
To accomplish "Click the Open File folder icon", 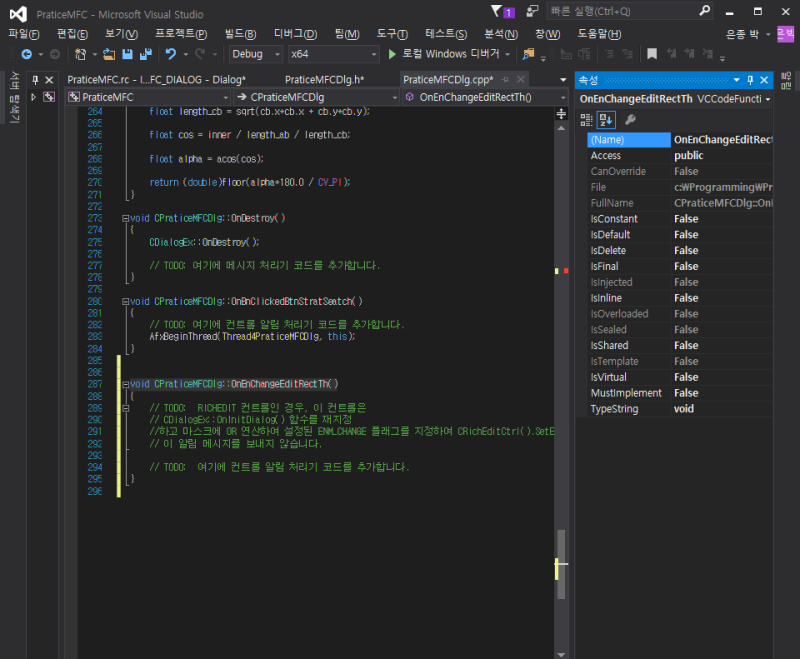I will point(109,54).
